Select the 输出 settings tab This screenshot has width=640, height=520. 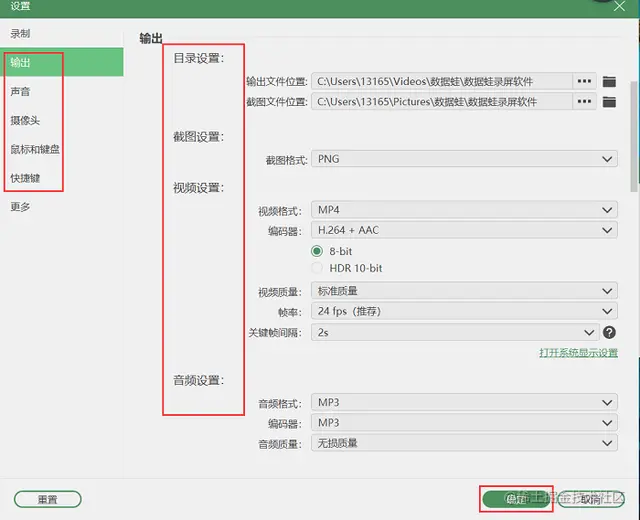62,62
